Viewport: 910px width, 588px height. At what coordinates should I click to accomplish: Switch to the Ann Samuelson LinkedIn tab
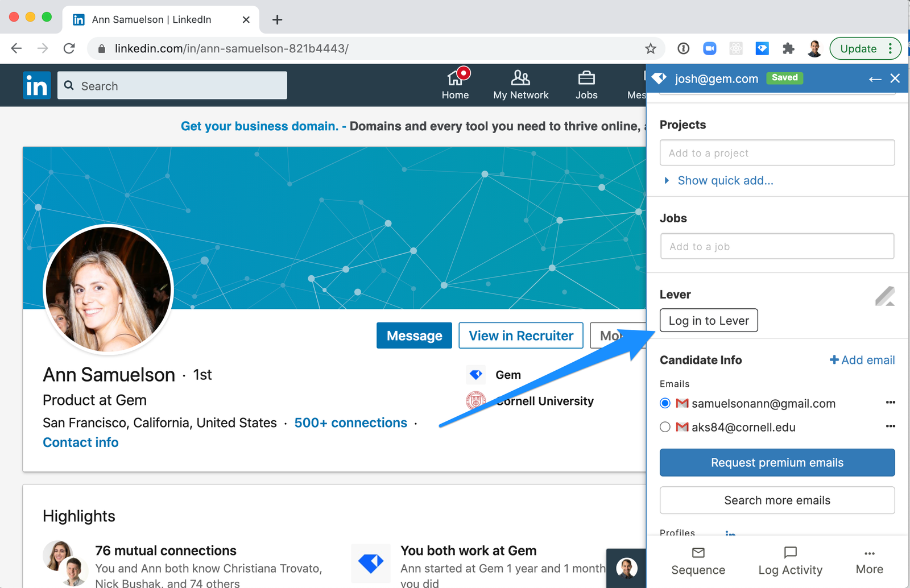[x=161, y=20]
